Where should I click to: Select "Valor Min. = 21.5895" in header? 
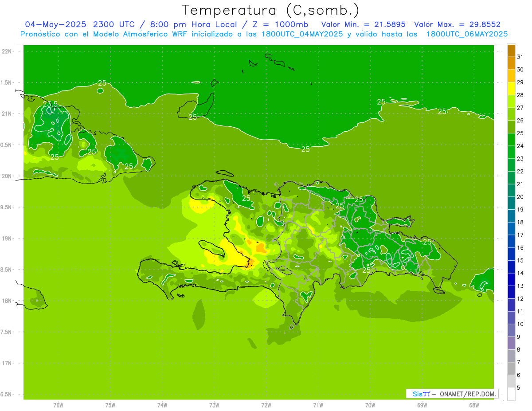[x=363, y=24]
